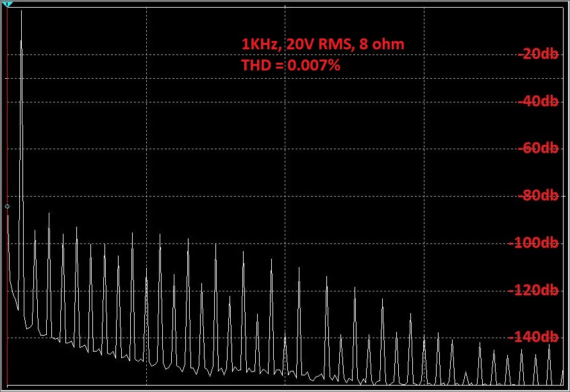
Task: Click the -40db scale label
Action: (x=538, y=101)
